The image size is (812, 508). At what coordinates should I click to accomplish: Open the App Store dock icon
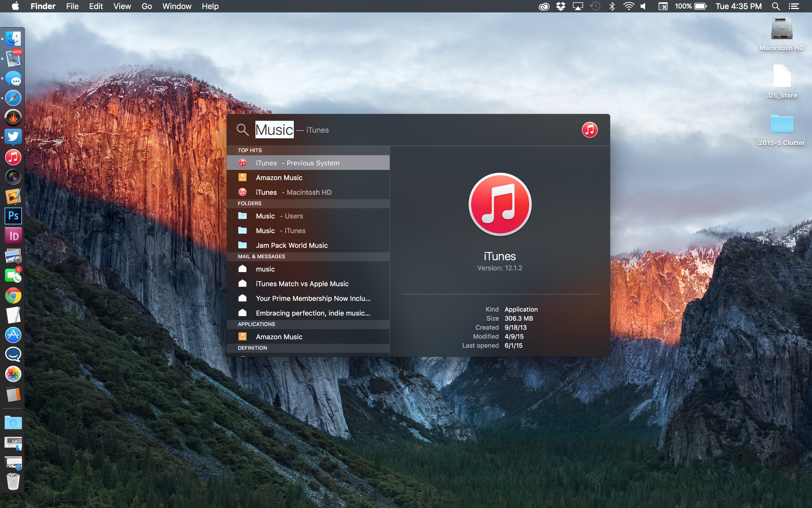(x=14, y=335)
